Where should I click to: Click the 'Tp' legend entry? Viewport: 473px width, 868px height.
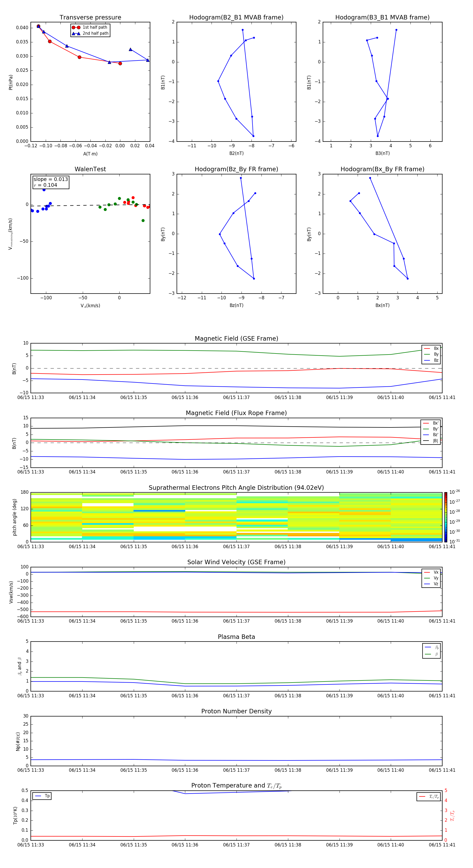42,796
